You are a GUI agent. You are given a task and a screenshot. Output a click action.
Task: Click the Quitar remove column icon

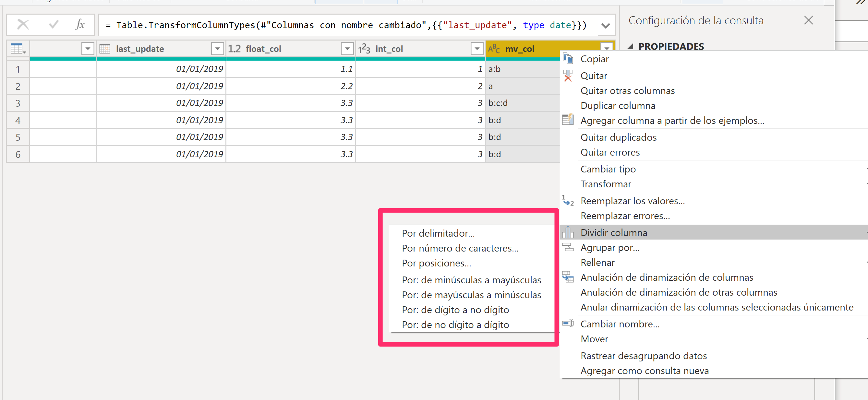pos(568,76)
